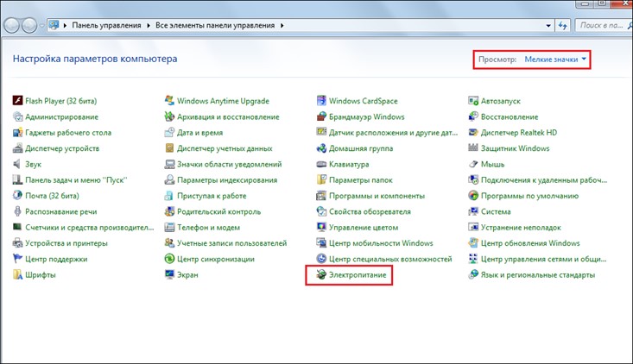Select the Брандмауэр Windows icon
Viewport: 633px width, 364px height.
click(321, 116)
